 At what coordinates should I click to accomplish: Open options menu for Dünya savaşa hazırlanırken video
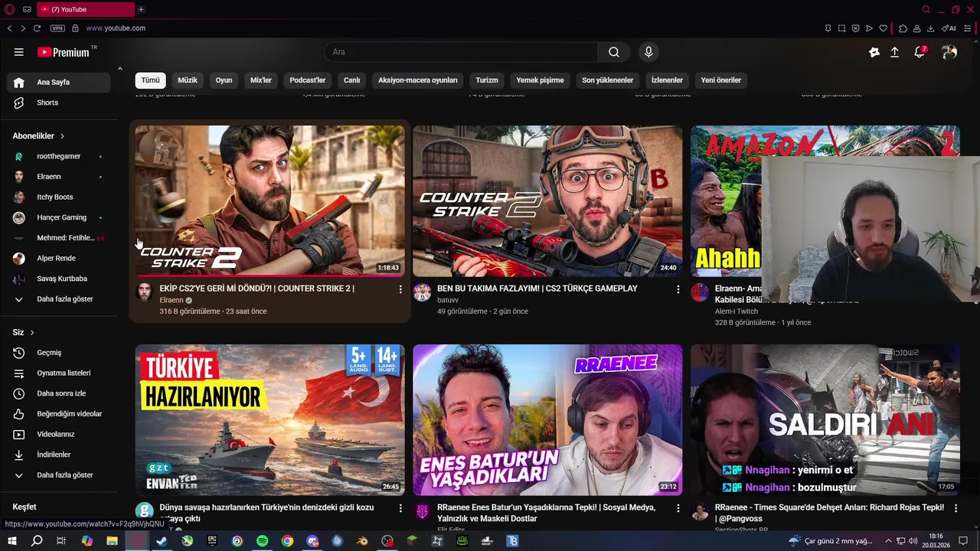[400, 508]
